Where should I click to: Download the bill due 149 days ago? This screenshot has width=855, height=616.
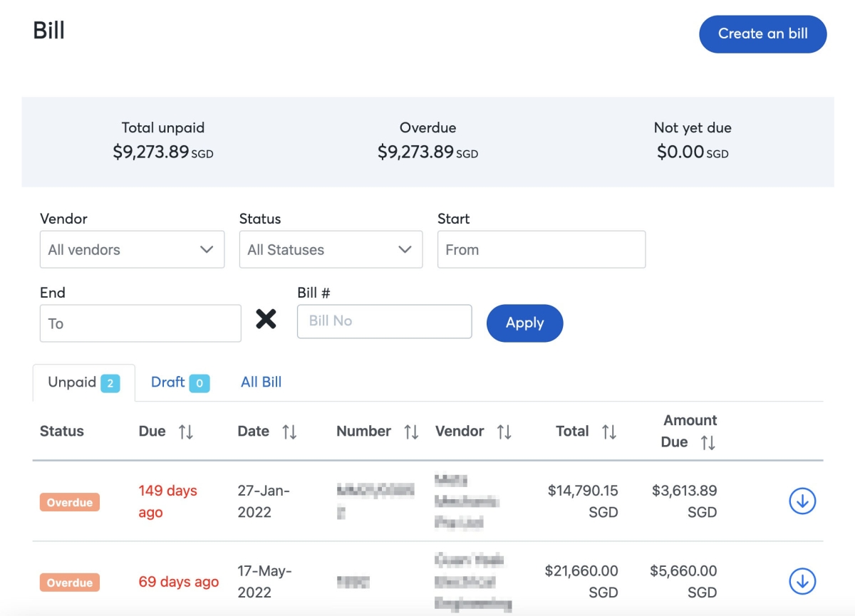click(802, 501)
